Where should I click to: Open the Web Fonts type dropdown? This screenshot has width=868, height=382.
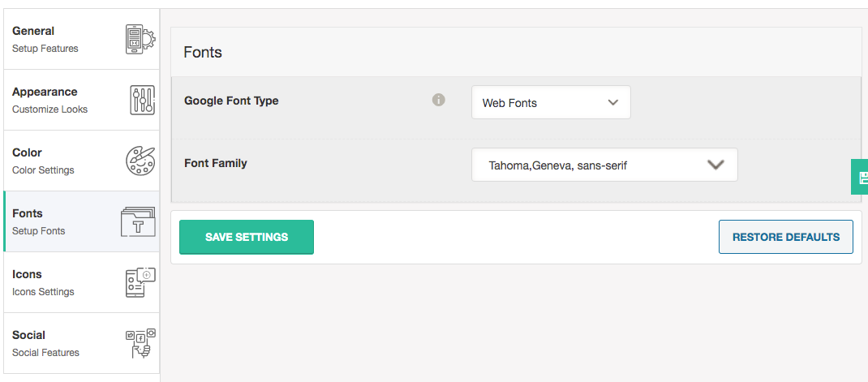[x=551, y=103]
